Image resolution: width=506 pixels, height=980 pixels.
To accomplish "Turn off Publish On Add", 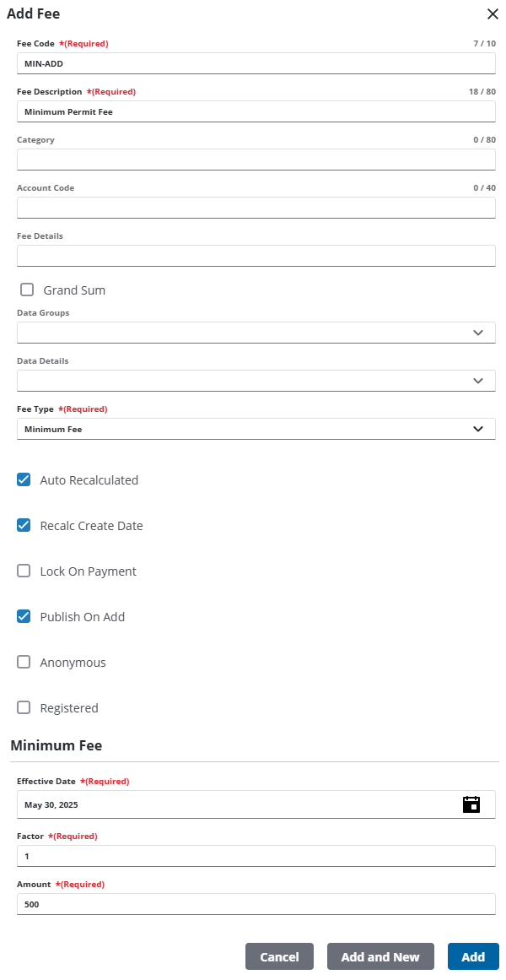I will tap(24, 616).
